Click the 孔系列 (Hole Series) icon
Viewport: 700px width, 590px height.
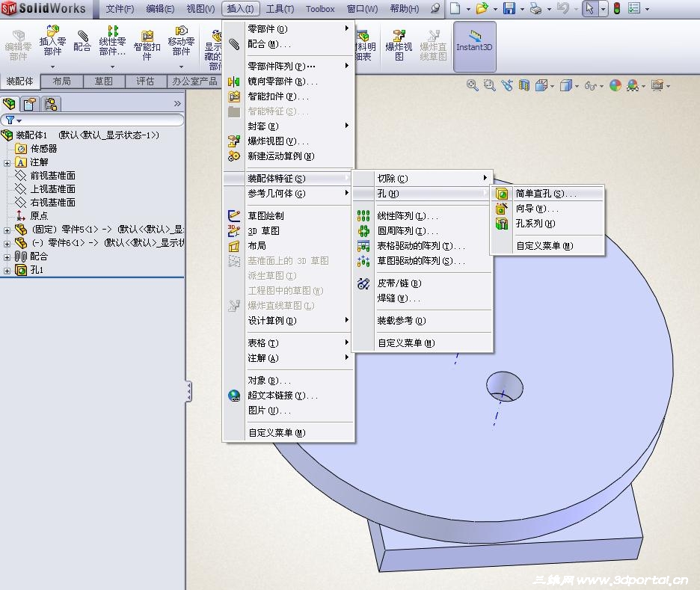[x=502, y=223]
